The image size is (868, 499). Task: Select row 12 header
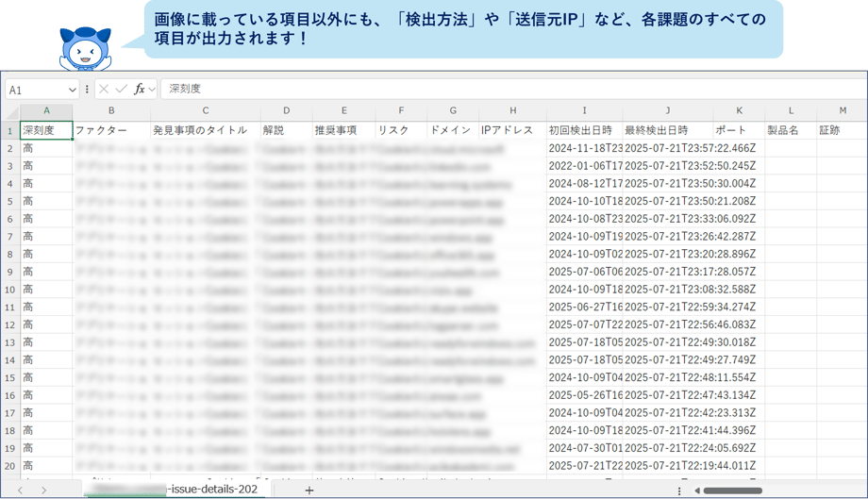(x=10, y=324)
